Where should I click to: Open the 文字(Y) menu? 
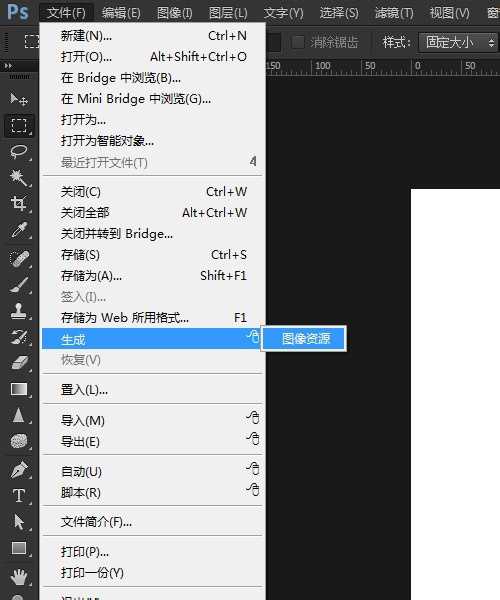pos(283,13)
